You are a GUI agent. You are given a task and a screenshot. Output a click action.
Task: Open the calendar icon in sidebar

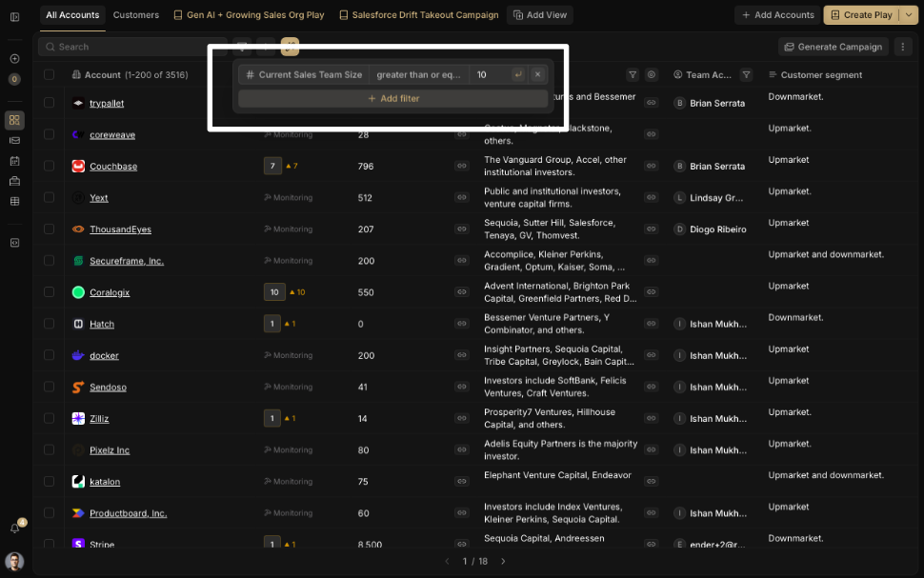[14, 161]
